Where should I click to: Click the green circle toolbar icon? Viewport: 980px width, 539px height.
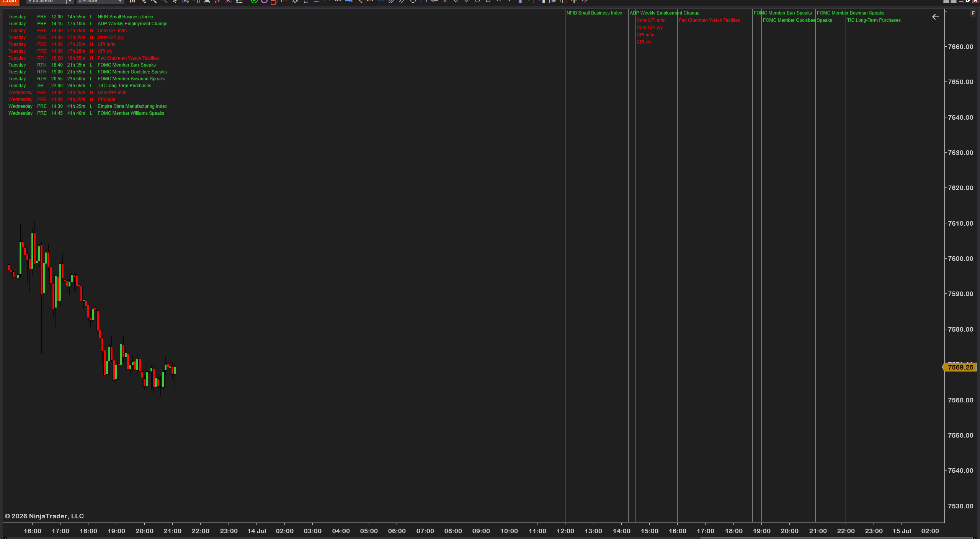(254, 2)
